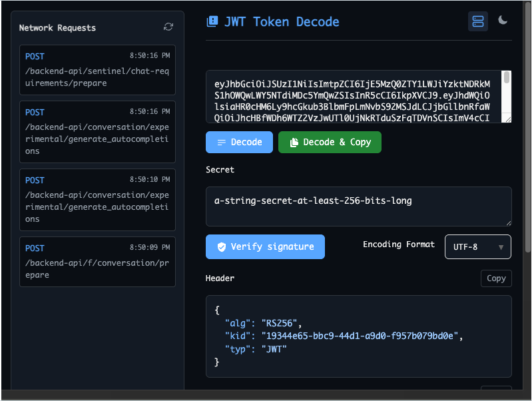Click the 8:50:09 PM timestamp
532x401 pixels.
click(x=150, y=247)
